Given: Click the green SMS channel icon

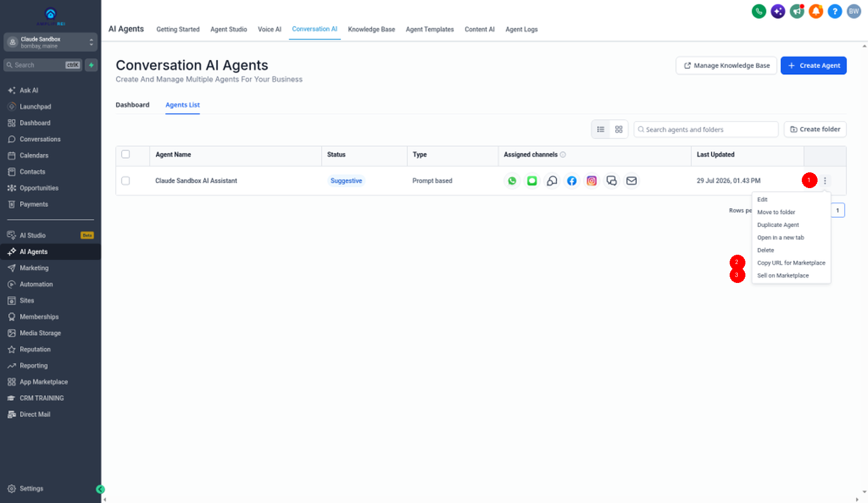Looking at the screenshot, I should pos(532,181).
